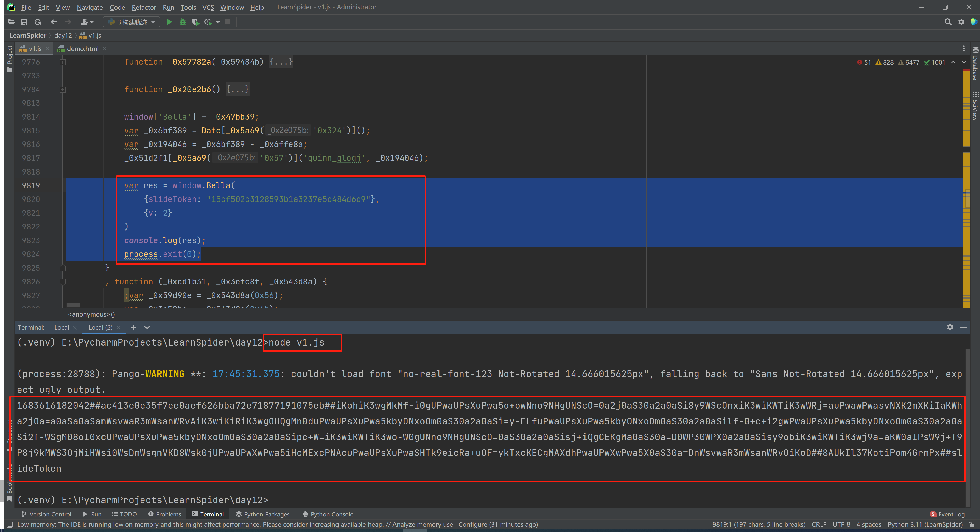Click the Stop square button

(228, 22)
